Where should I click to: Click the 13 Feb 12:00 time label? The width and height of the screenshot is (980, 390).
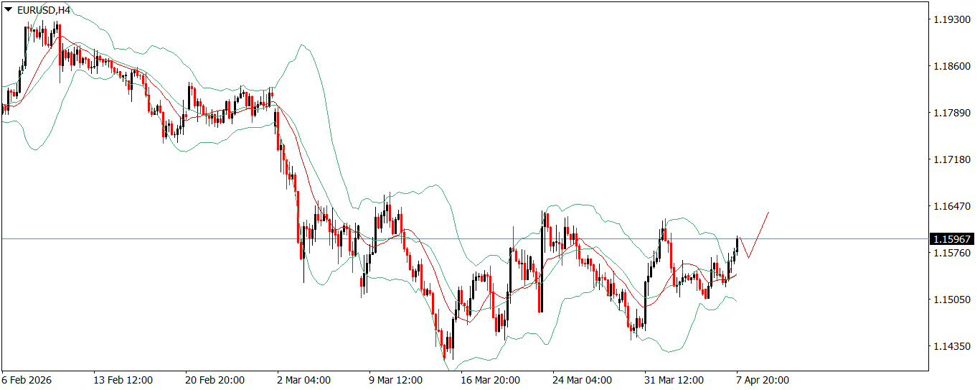(x=123, y=380)
